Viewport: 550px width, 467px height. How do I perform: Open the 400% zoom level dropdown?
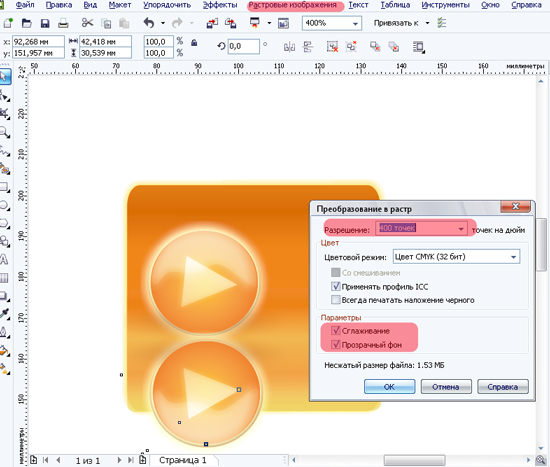click(355, 24)
